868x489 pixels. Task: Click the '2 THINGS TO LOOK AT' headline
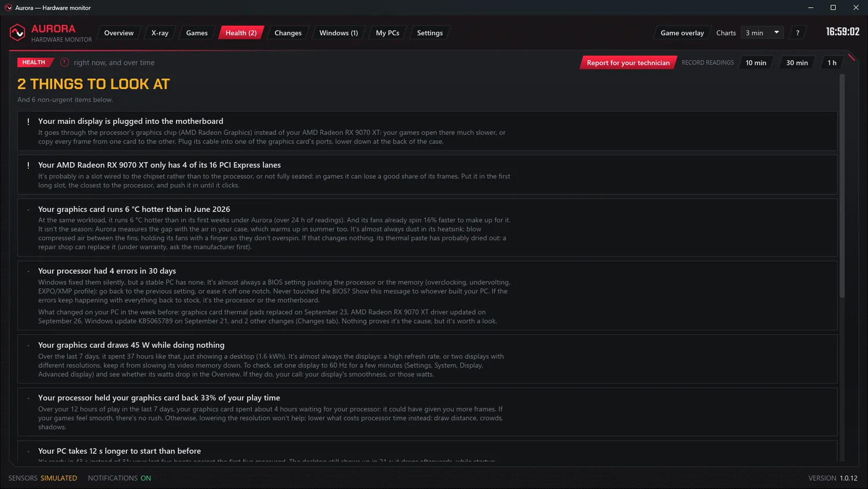click(94, 84)
